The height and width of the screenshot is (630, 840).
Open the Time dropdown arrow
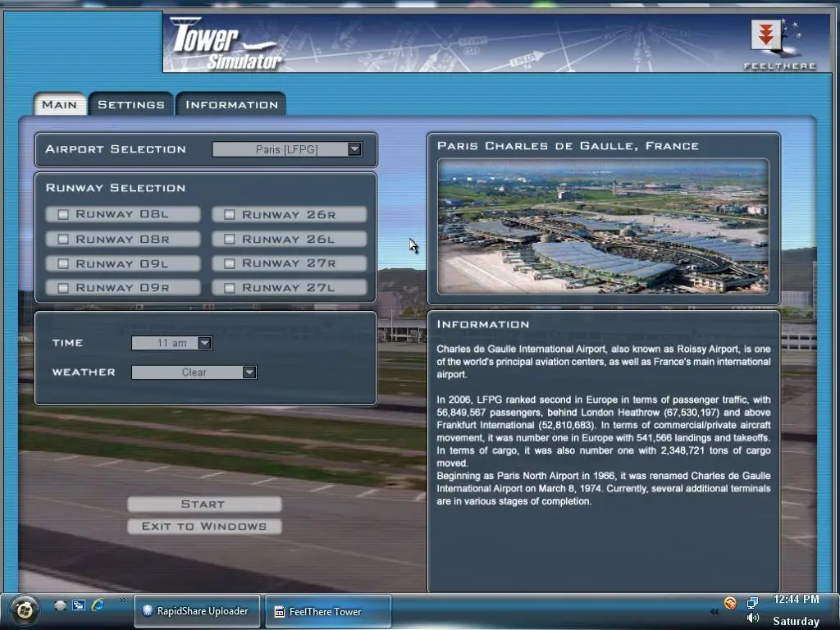pos(204,343)
